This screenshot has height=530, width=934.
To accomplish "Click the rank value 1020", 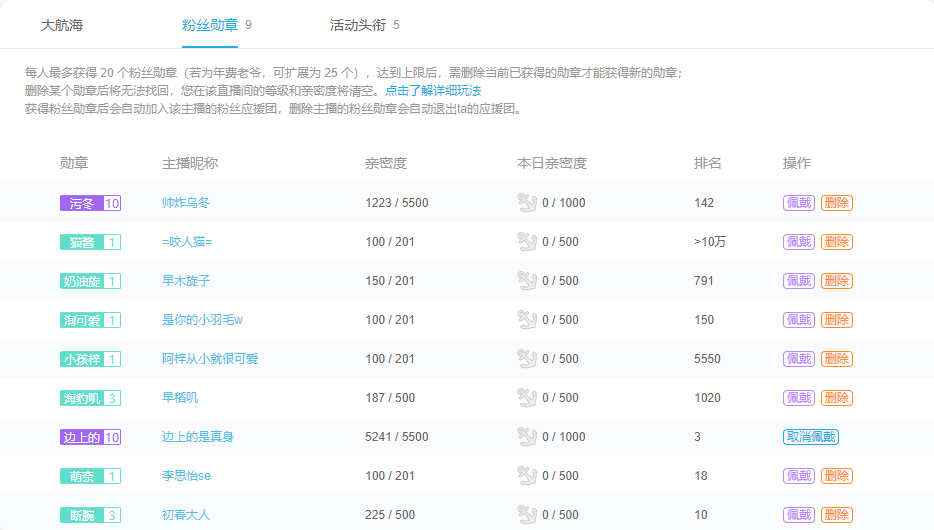I will coord(707,398).
